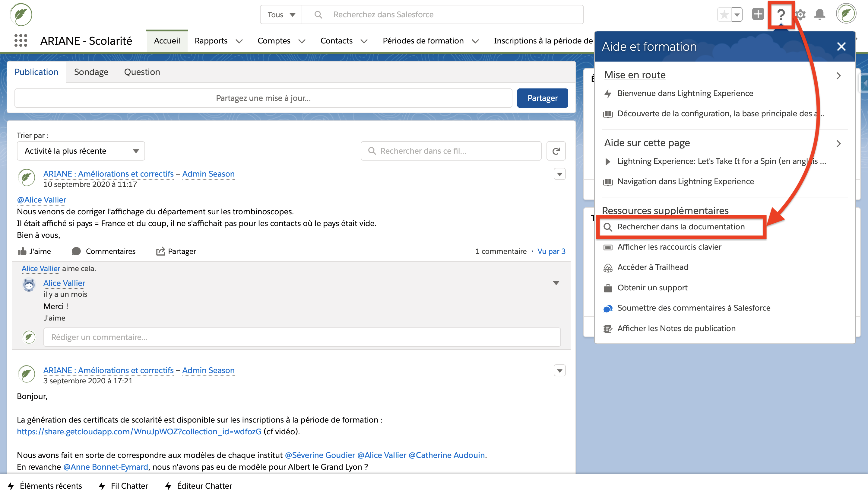Click the blue Partager button
This screenshot has height=498, width=868.
(x=542, y=98)
